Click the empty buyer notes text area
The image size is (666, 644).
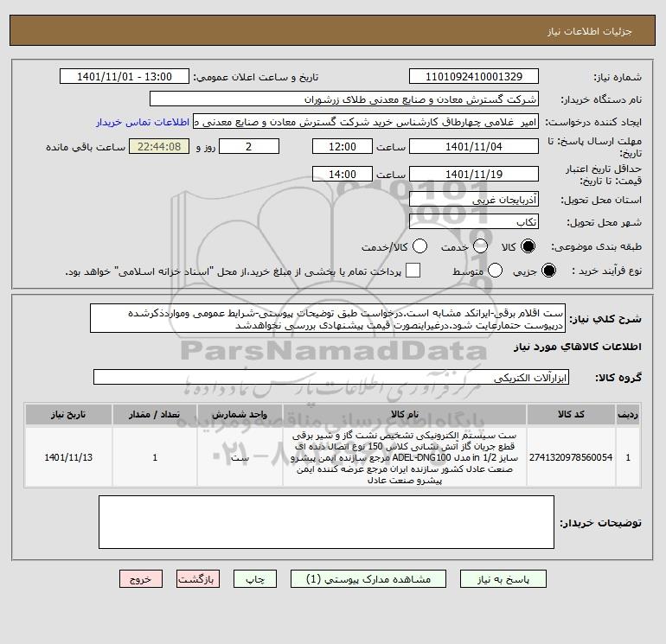(326, 522)
